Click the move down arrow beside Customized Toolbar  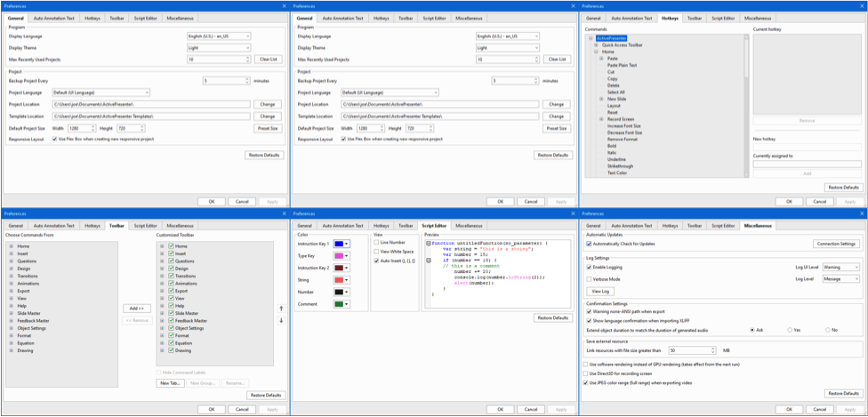pyautogui.click(x=281, y=320)
